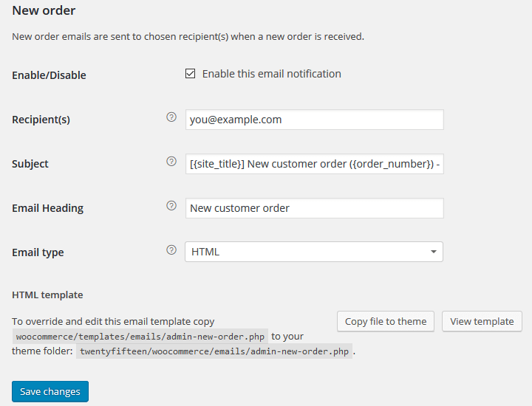Click the HTML template section heading
The height and width of the screenshot is (406, 532).
pyautogui.click(x=47, y=295)
